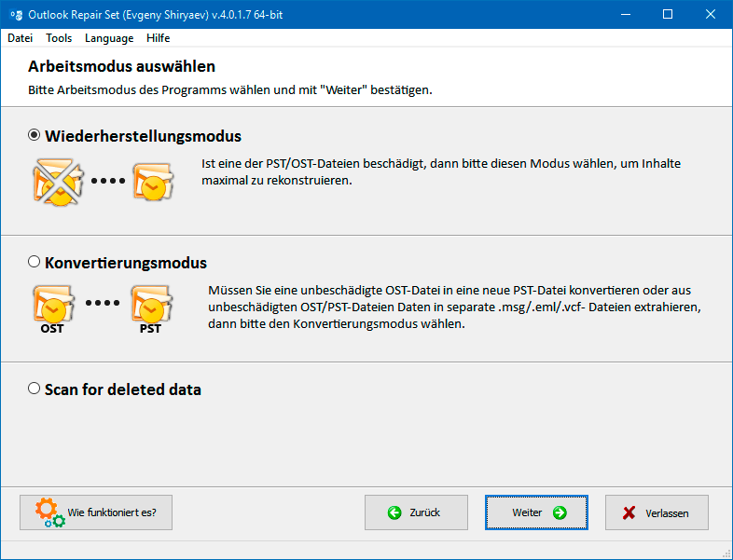Open the Datei menu
The height and width of the screenshot is (560, 733).
pos(21,38)
